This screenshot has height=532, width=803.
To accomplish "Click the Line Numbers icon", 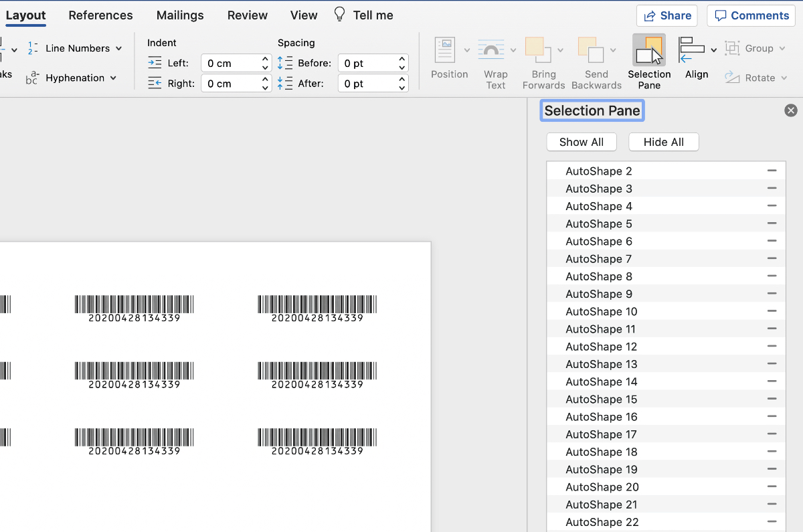I will tap(33, 48).
